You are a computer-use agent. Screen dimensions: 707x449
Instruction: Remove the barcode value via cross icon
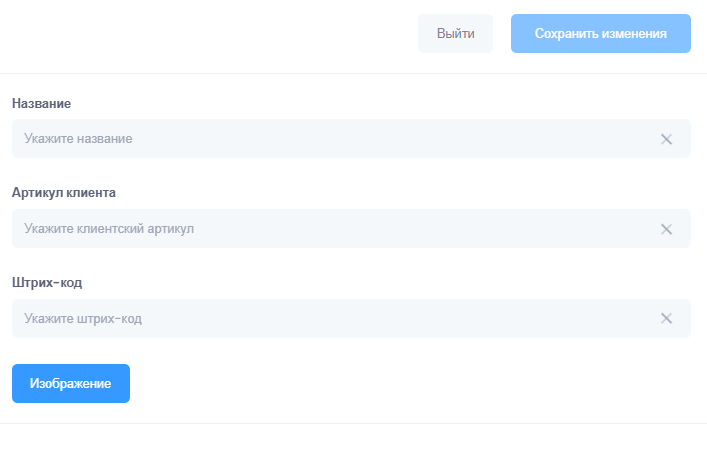click(666, 319)
